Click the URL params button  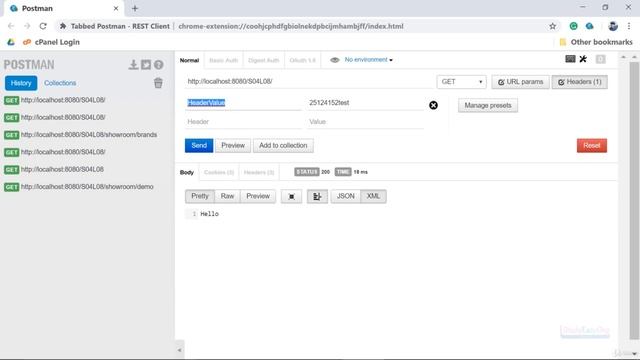pyautogui.click(x=520, y=82)
